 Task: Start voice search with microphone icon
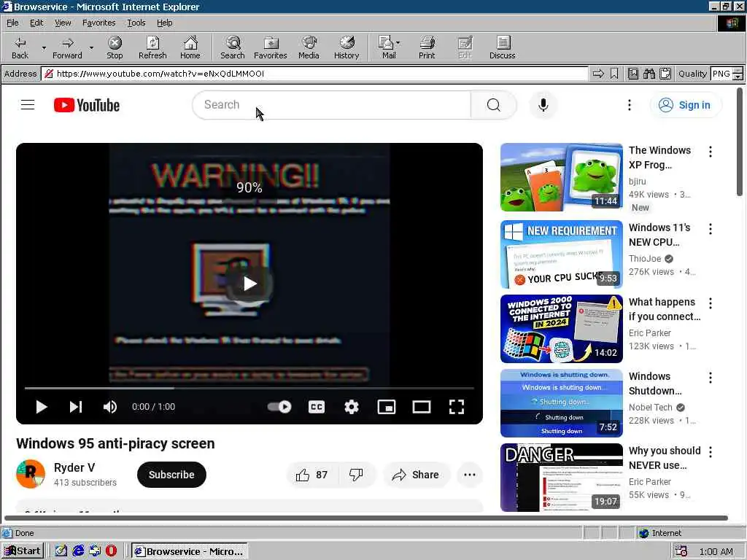543,105
